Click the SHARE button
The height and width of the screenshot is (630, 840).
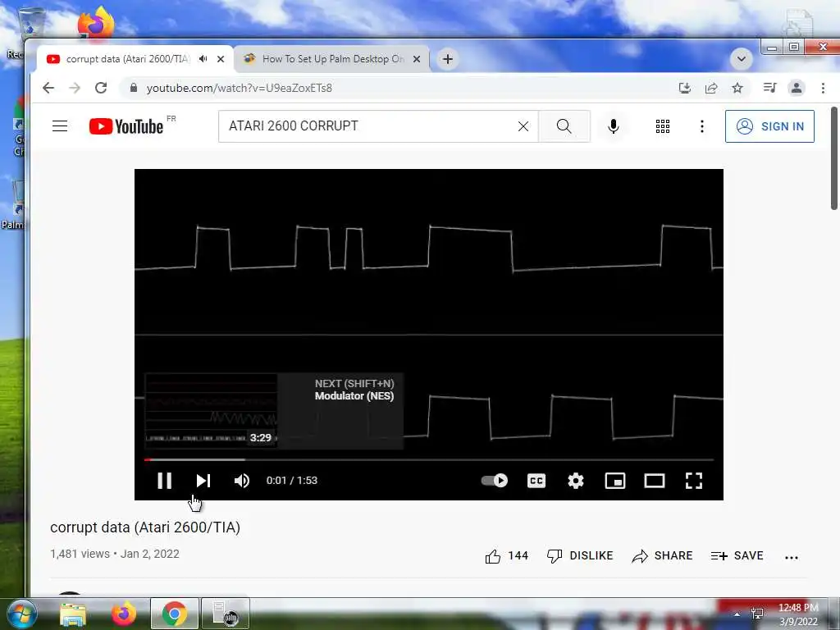pyautogui.click(x=662, y=556)
